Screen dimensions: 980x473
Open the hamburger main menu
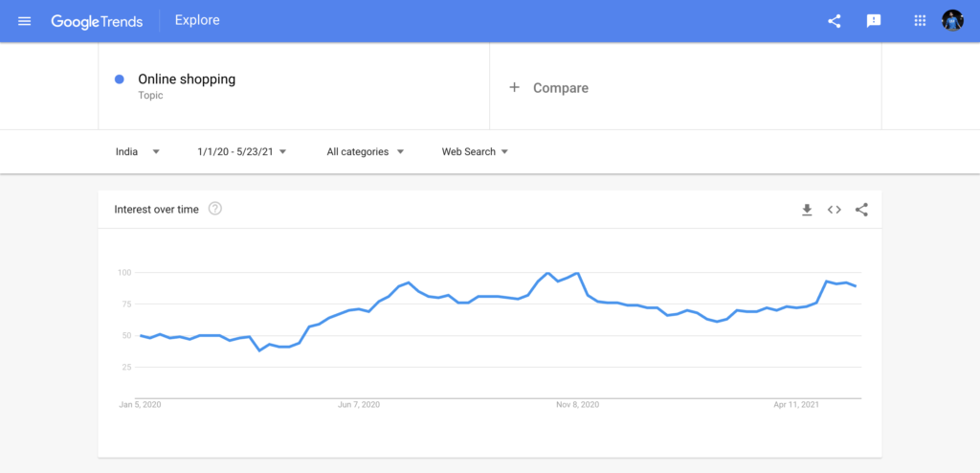pos(24,21)
